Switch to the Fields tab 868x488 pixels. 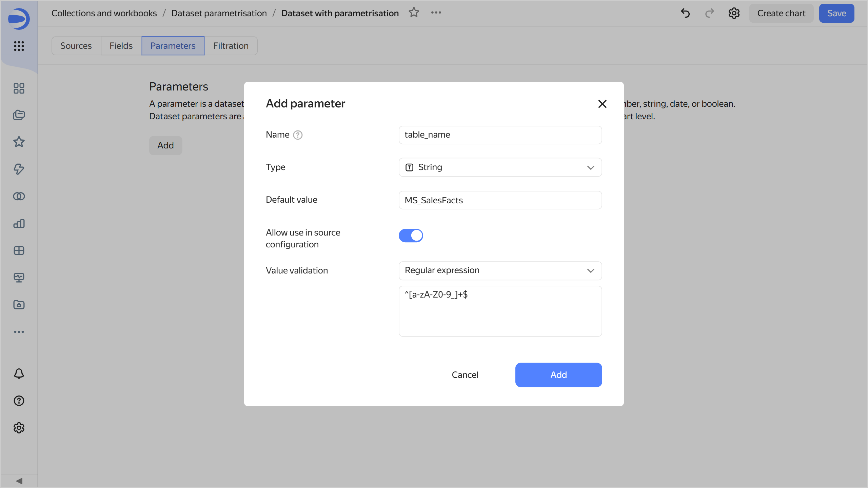coord(121,46)
